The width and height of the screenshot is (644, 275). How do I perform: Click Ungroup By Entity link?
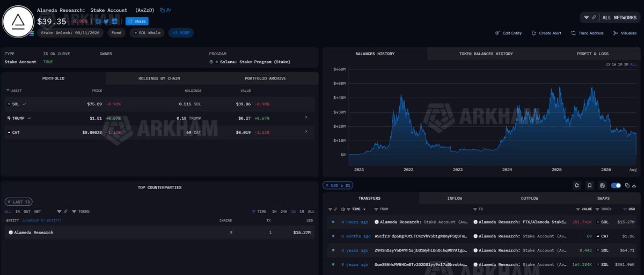(42, 220)
